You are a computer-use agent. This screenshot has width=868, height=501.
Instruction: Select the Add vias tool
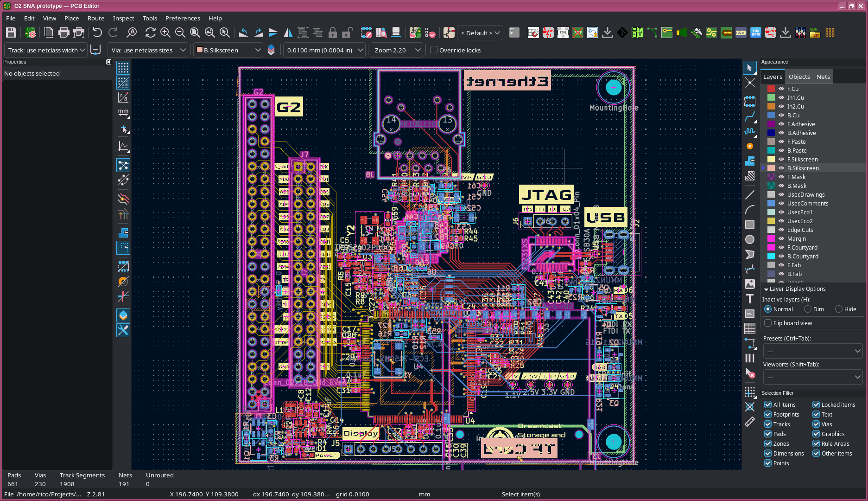[750, 146]
